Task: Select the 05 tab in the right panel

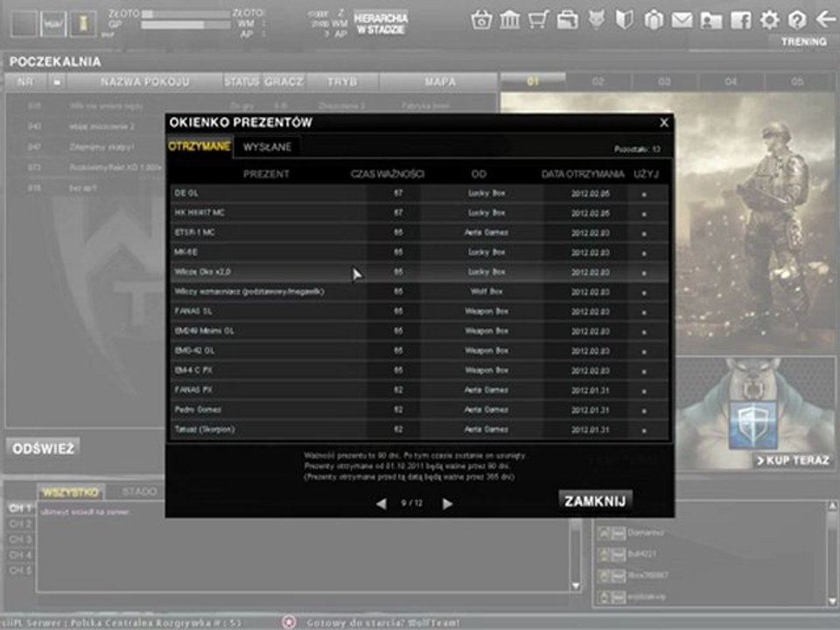Action: [797, 81]
